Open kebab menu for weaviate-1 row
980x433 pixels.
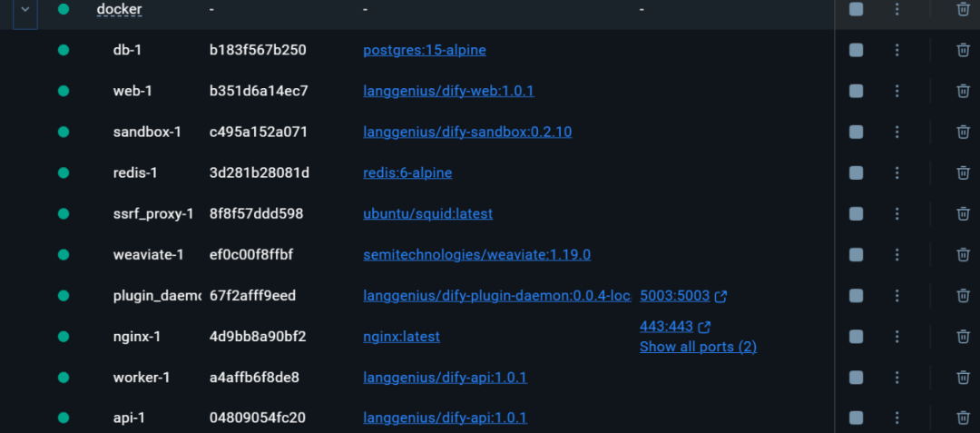[x=897, y=255]
